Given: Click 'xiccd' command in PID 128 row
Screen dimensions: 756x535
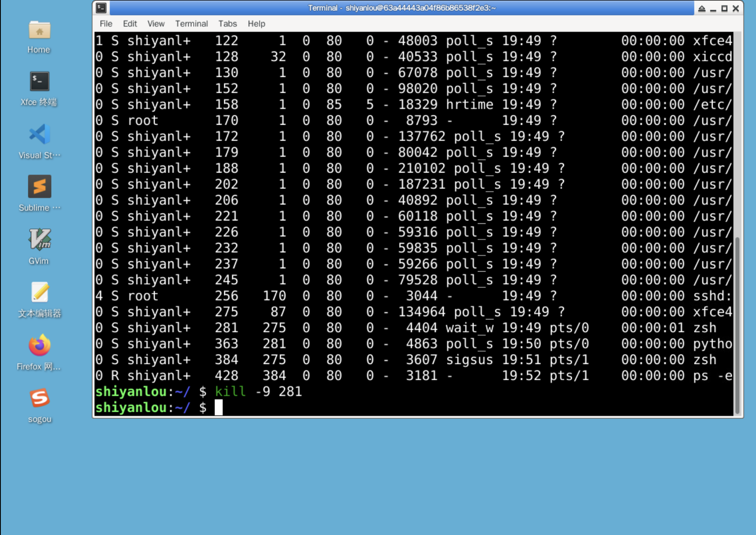Looking at the screenshot, I should pos(712,57).
